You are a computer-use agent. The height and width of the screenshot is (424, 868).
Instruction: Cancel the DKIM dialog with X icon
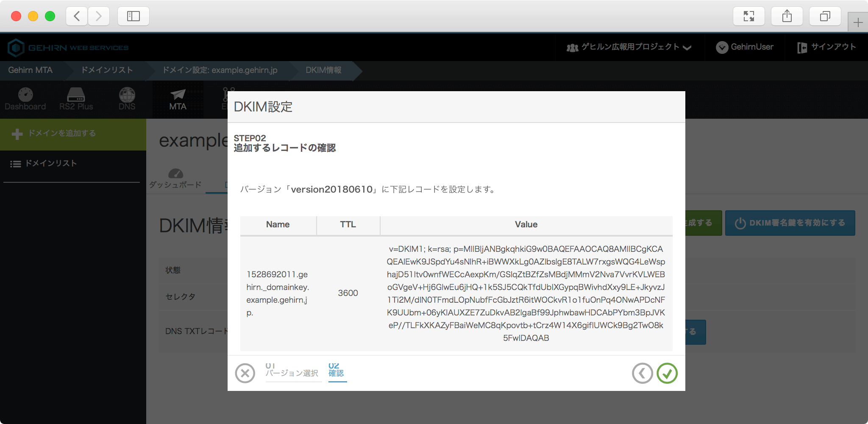[x=245, y=374]
